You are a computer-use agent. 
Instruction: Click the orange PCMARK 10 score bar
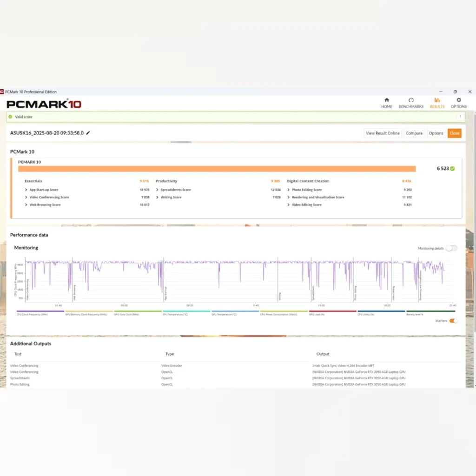click(217, 169)
